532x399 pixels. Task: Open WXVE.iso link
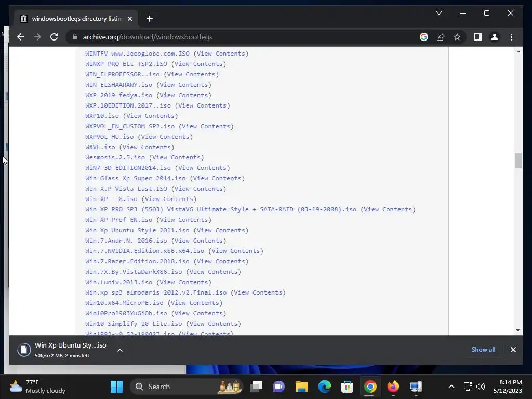point(100,147)
